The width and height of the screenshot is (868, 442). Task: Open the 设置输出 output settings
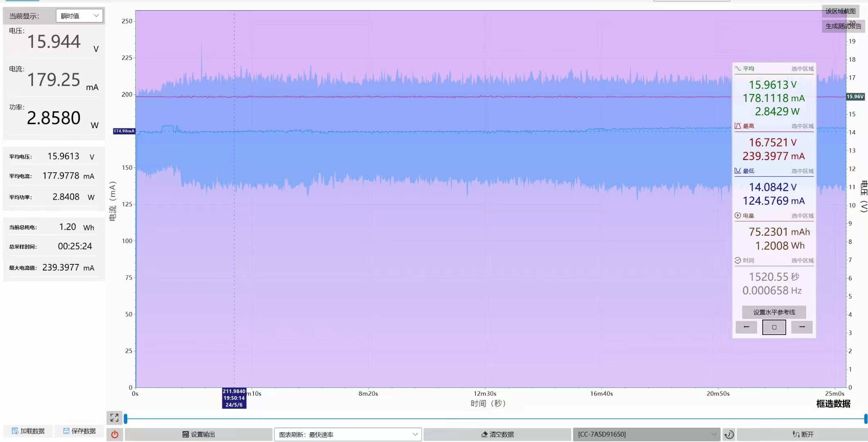coord(199,434)
